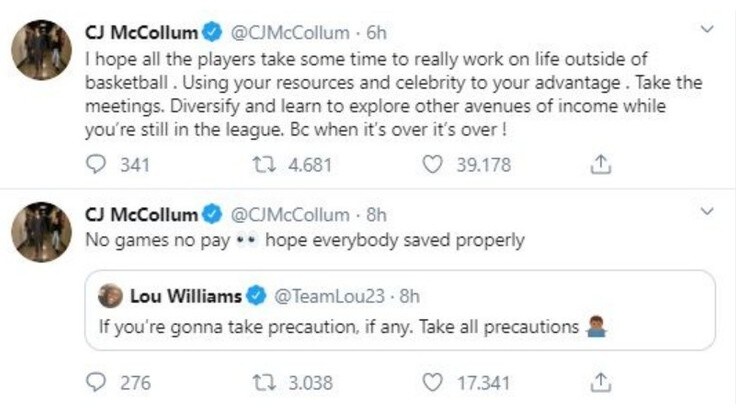
Task: Open the 8h timestamp on McCollum's tweet
Action: click(x=376, y=215)
